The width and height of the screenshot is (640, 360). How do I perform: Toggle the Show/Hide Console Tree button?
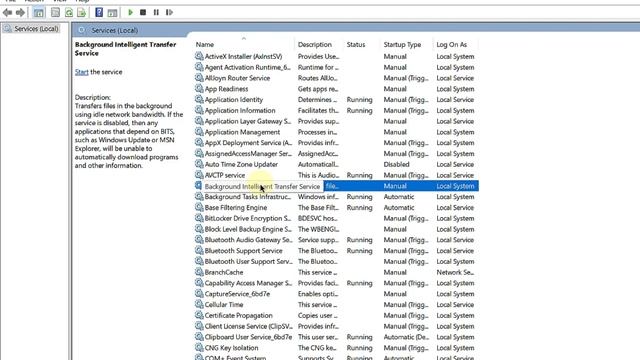coord(39,13)
